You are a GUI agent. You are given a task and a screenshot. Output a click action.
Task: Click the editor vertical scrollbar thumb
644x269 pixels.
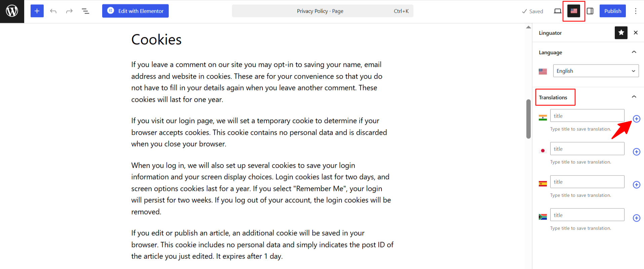(528, 119)
